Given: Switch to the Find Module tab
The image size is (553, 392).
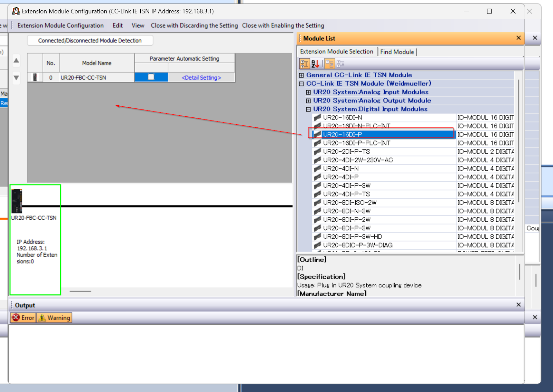Looking at the screenshot, I should [397, 52].
